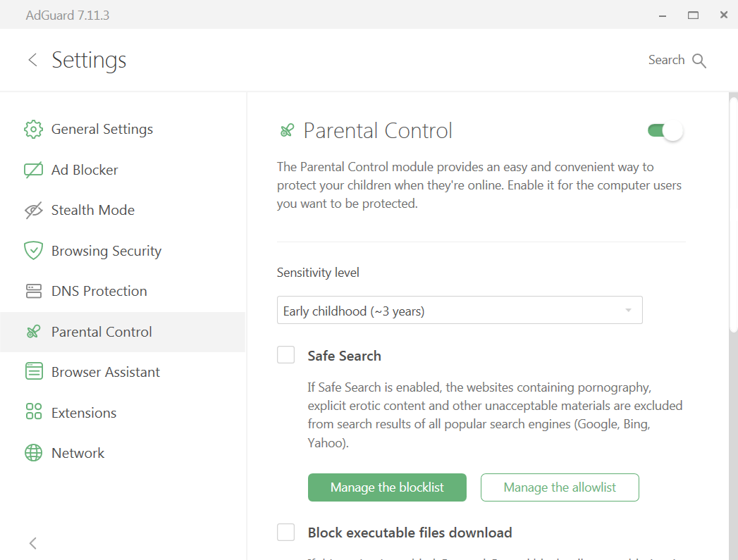
Task: Select the Ad Blocker icon in the sidebar
Action: (33, 169)
